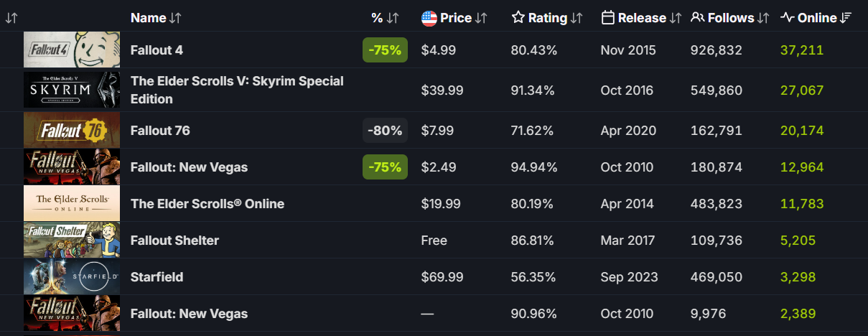Open the Fallout Shelter link
The height and width of the screenshot is (336, 868).
tap(174, 241)
